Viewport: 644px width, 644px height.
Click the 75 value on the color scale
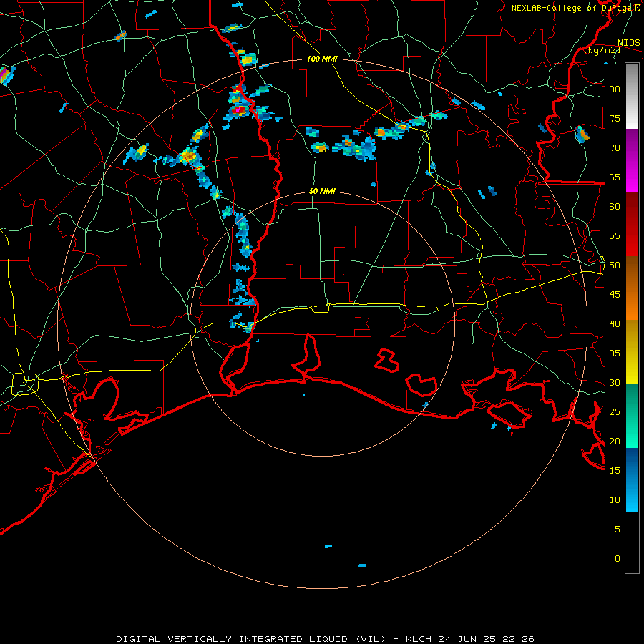[615, 119]
